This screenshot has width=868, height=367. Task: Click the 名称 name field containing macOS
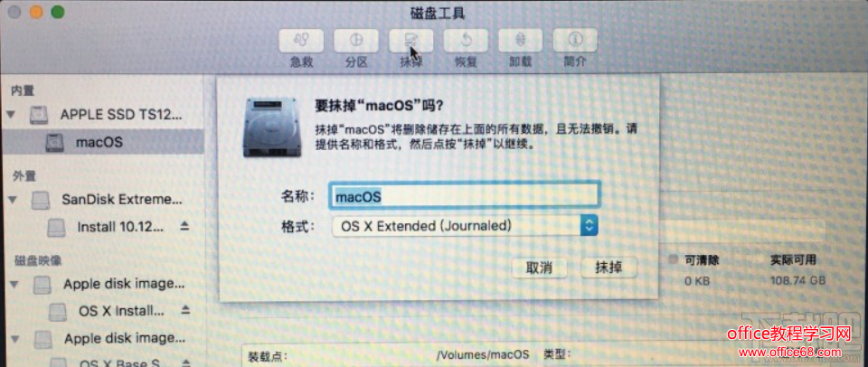coord(465,196)
